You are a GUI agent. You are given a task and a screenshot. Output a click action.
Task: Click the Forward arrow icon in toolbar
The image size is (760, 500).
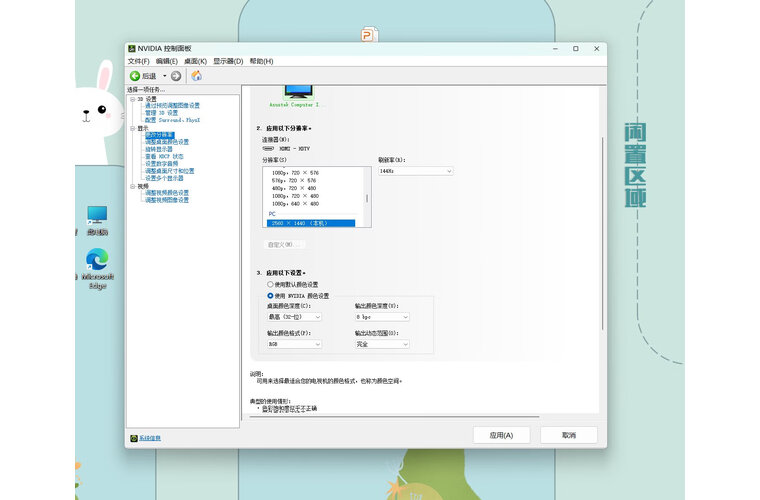176,76
